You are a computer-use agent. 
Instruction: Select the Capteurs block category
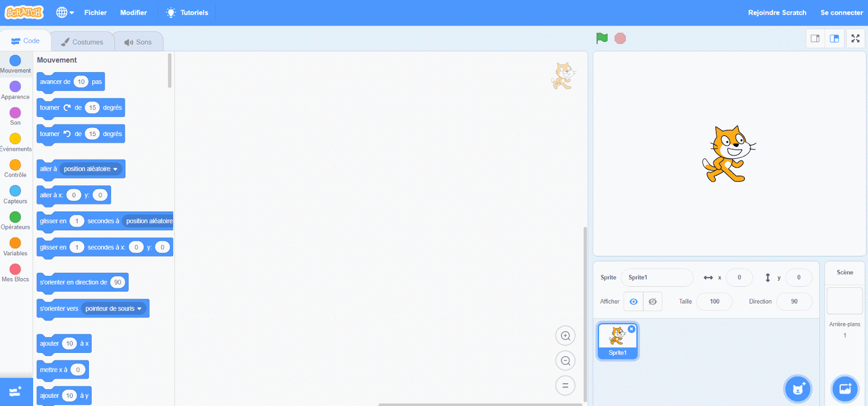[x=15, y=195]
